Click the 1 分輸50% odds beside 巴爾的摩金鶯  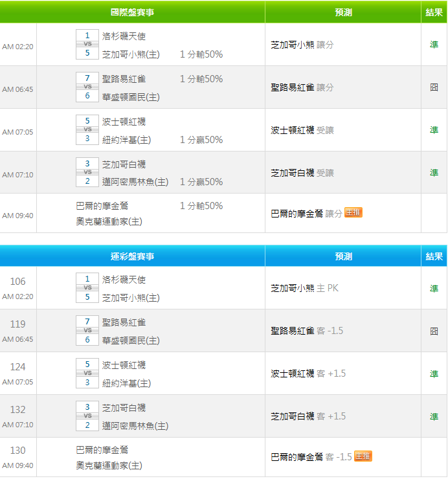pyautogui.click(x=201, y=205)
